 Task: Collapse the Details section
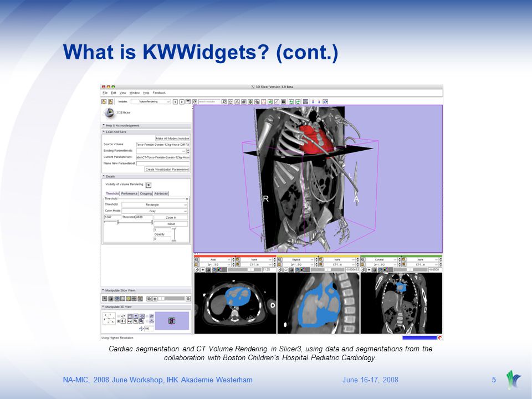(x=146, y=176)
